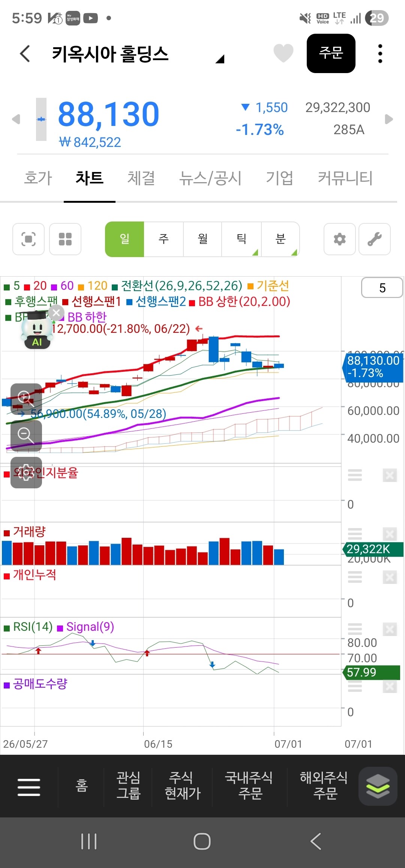Screen dimensions: 405x868
Task: Click the 120 moving average legend
Action: (x=93, y=286)
